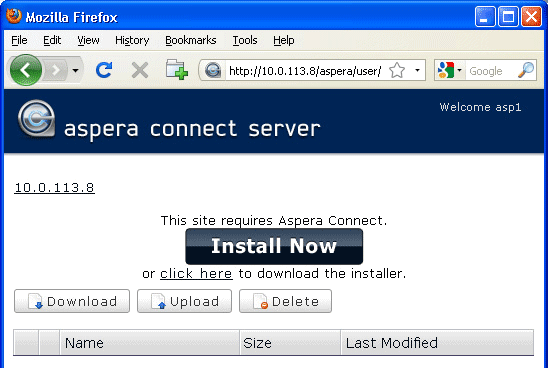Click the green Back navigation arrow

tap(26, 70)
